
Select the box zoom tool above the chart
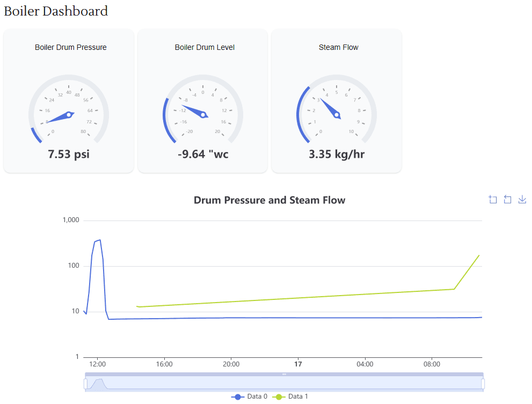pos(493,199)
